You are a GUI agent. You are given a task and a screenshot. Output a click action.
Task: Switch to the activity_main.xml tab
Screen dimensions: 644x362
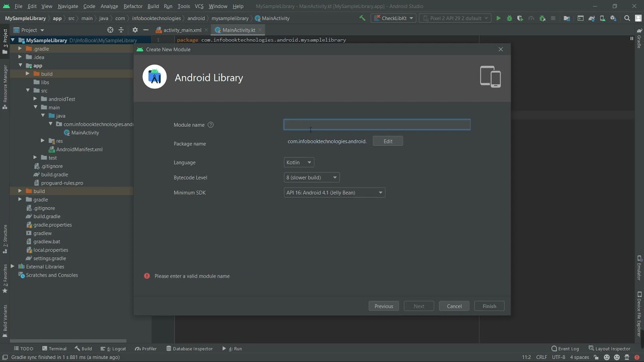pyautogui.click(x=182, y=30)
